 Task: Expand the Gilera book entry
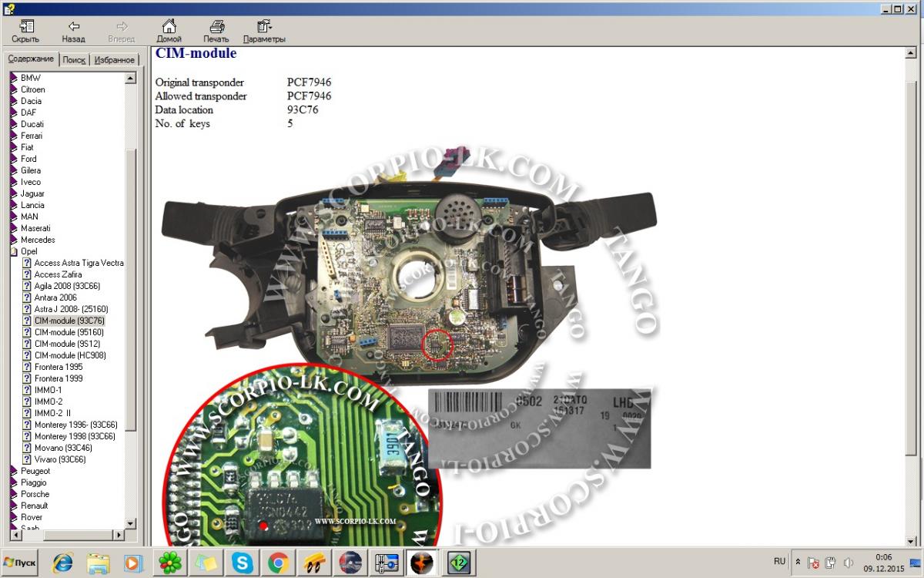point(31,170)
